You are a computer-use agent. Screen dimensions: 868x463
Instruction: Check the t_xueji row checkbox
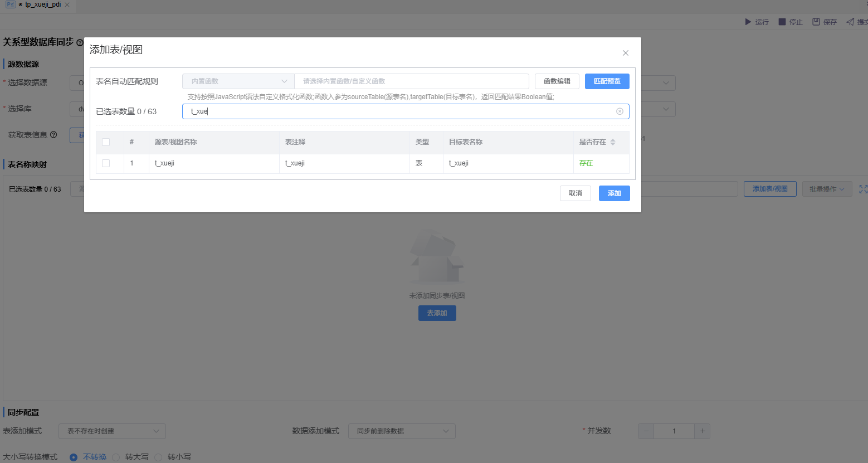[106, 163]
